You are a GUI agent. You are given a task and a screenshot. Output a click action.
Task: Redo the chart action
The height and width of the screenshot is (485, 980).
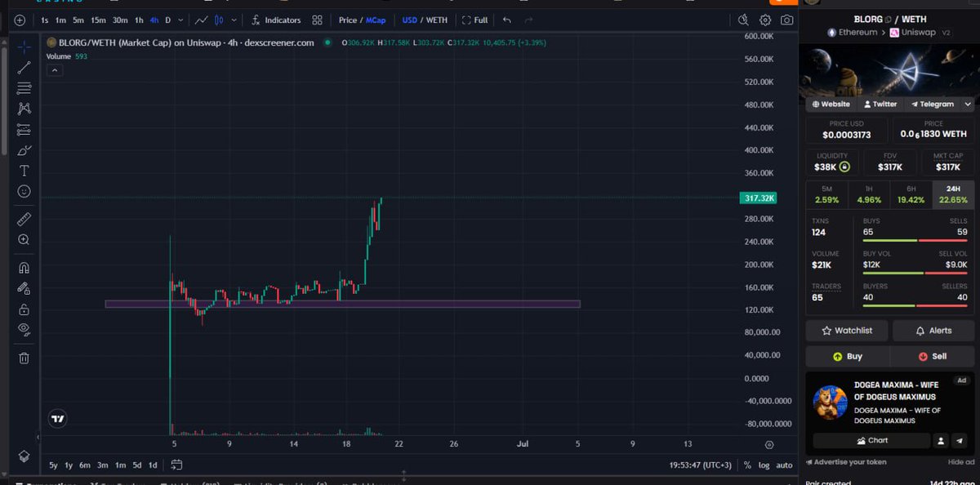tap(528, 20)
